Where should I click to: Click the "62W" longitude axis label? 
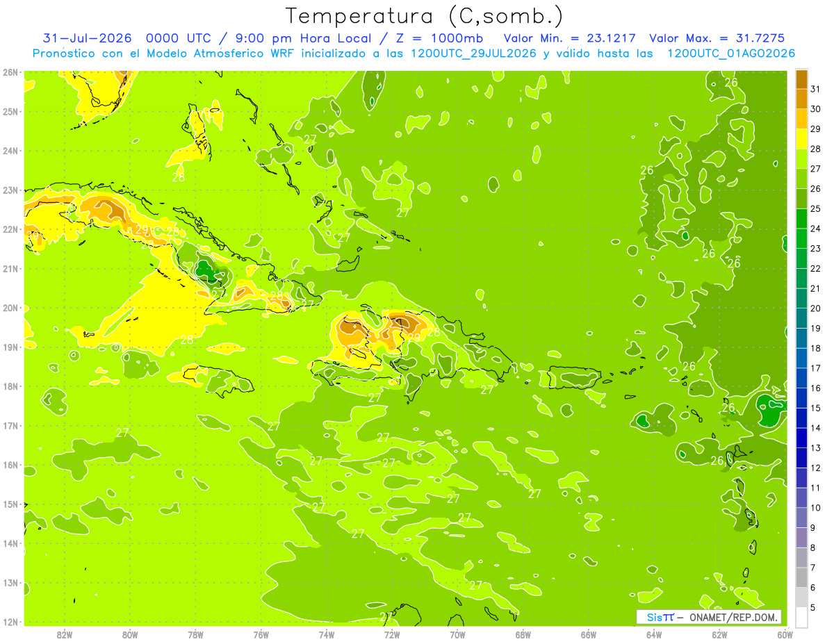(x=719, y=634)
